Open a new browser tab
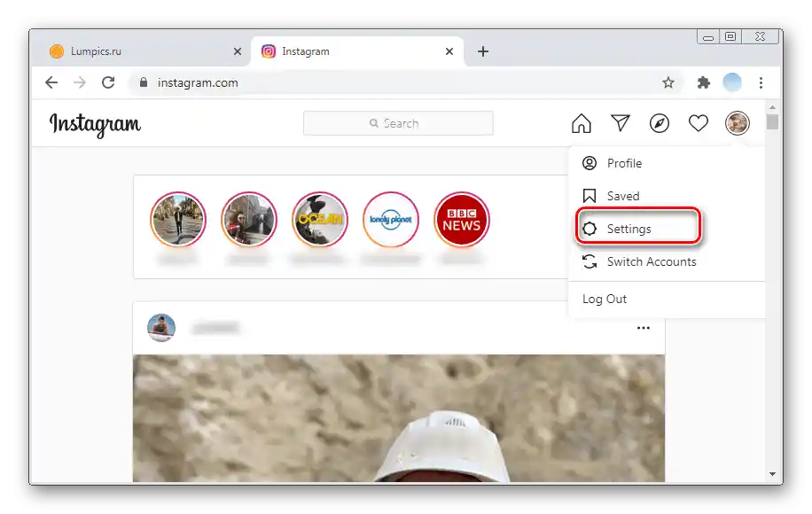The image size is (812, 514). click(482, 51)
